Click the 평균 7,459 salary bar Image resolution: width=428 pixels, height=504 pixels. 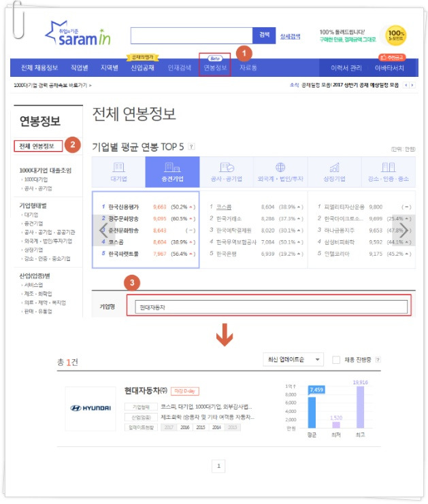312,413
